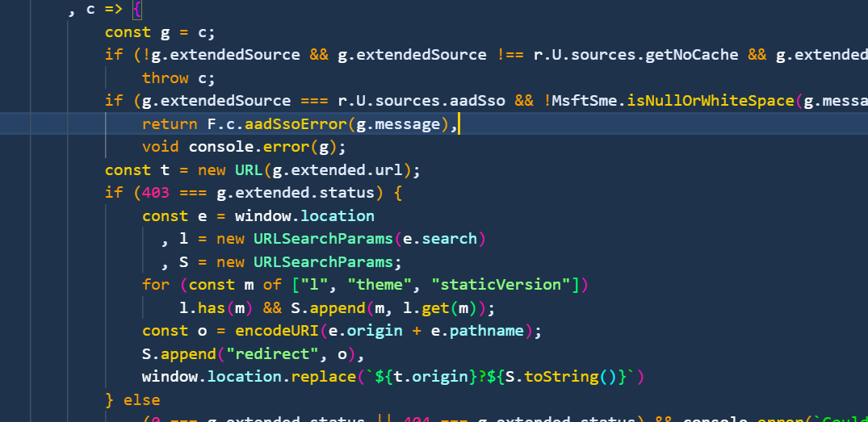Click the "void" keyword before console.error

point(160,147)
